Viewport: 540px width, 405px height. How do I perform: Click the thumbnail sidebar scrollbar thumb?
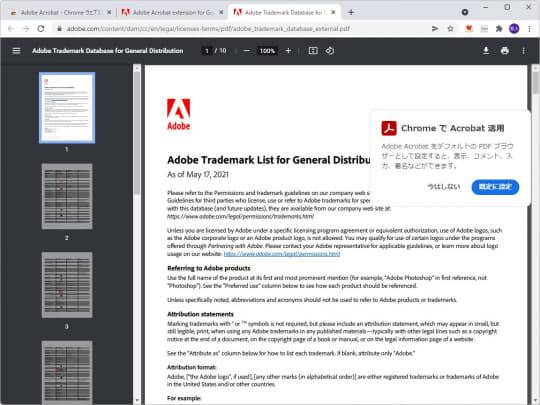coord(137,133)
